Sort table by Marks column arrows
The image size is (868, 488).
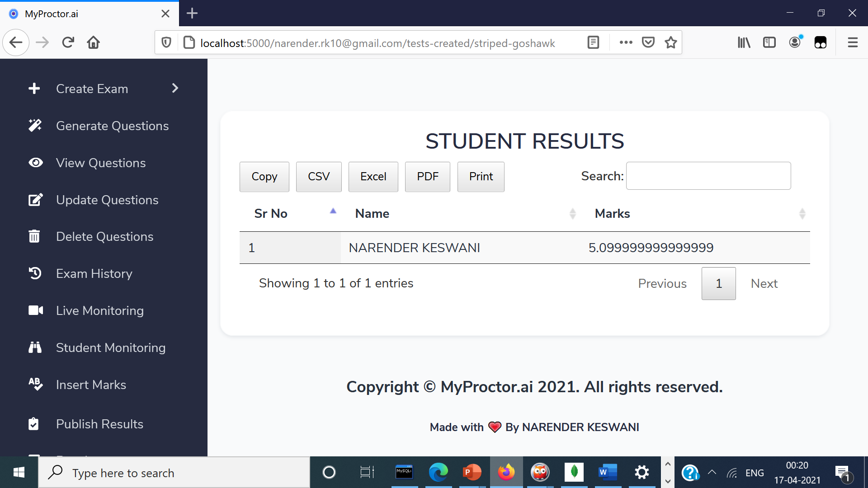pos(802,214)
